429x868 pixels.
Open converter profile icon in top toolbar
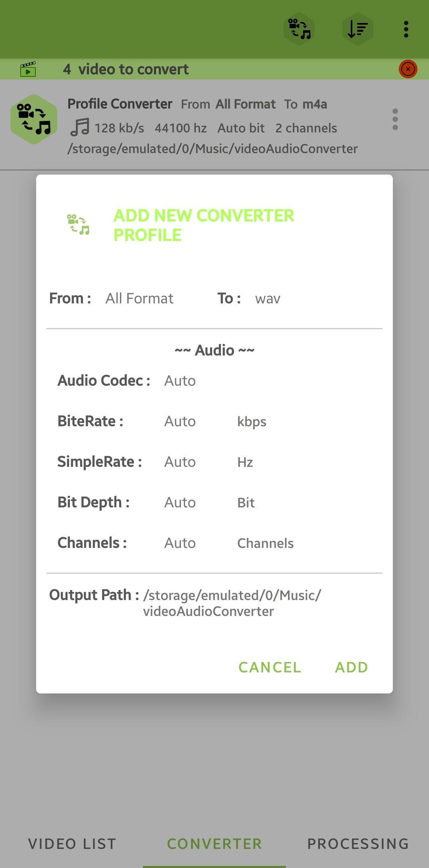tap(299, 29)
